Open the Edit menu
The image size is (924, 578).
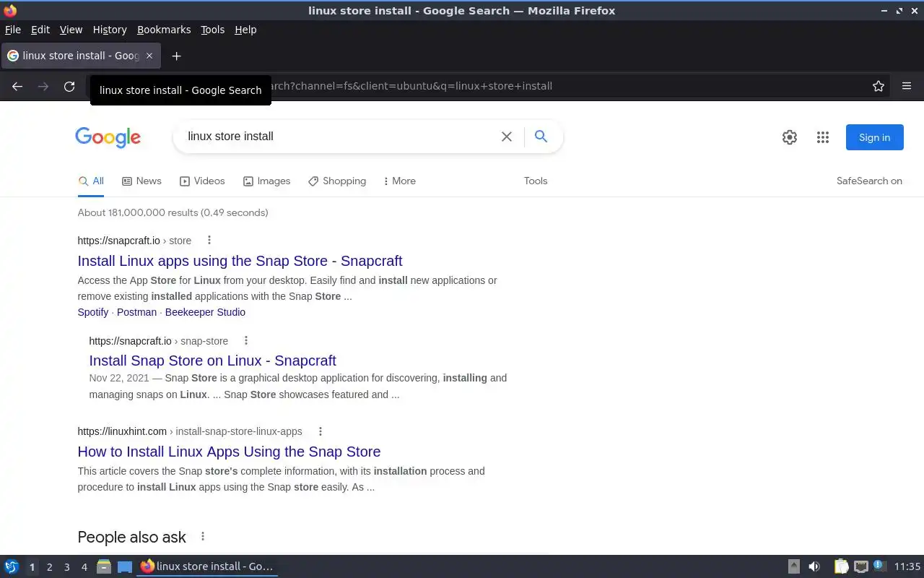40,30
